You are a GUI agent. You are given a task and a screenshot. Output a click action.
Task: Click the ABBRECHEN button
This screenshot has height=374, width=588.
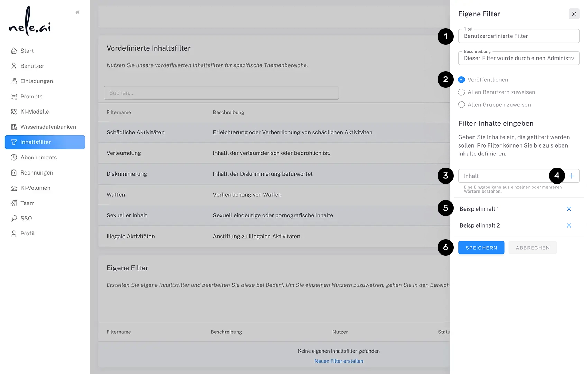pyautogui.click(x=533, y=248)
